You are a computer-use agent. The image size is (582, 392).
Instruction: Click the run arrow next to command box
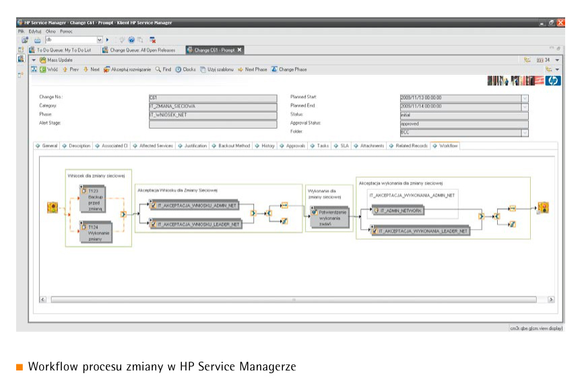coord(108,40)
